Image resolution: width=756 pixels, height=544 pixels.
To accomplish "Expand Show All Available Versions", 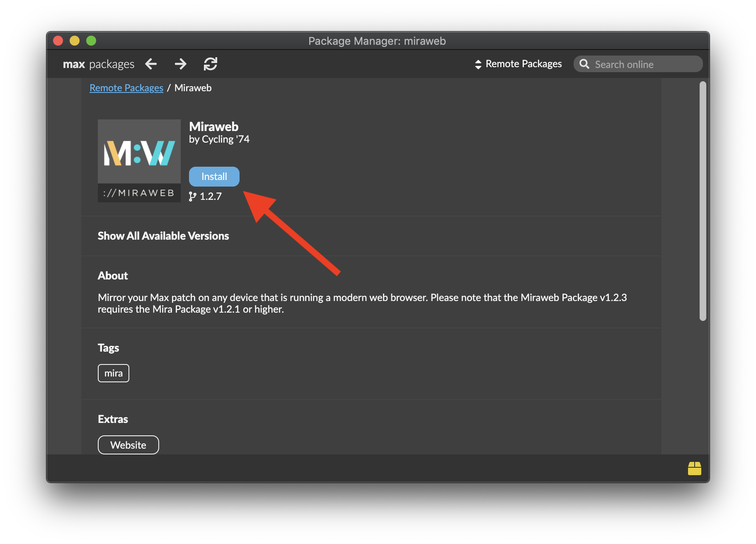I will [163, 236].
